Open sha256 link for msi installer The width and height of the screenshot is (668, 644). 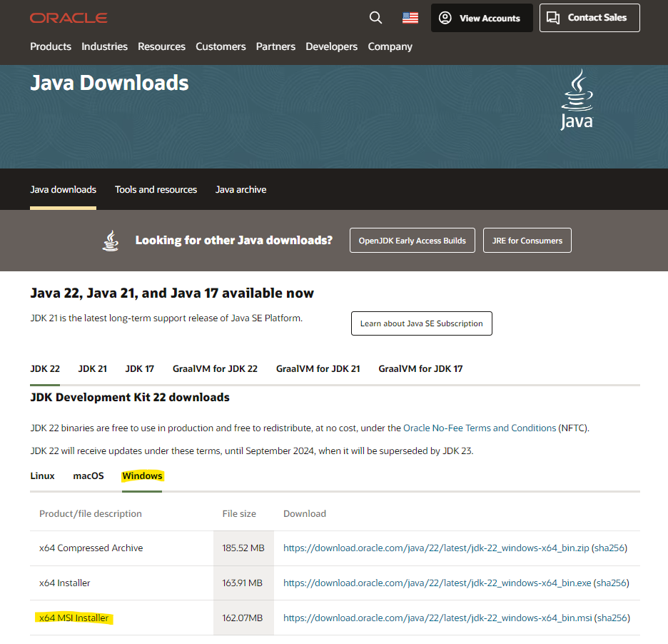[612, 618]
